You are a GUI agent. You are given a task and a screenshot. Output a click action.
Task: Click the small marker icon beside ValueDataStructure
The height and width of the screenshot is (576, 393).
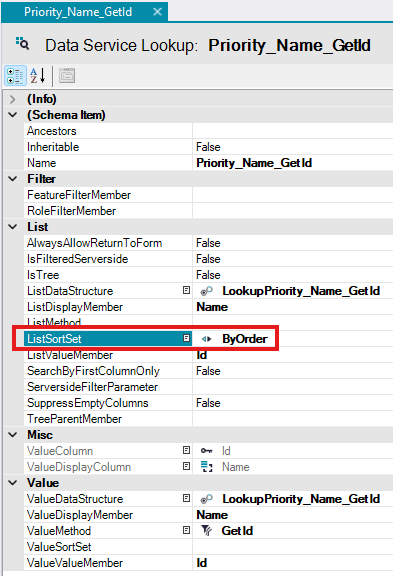click(187, 498)
